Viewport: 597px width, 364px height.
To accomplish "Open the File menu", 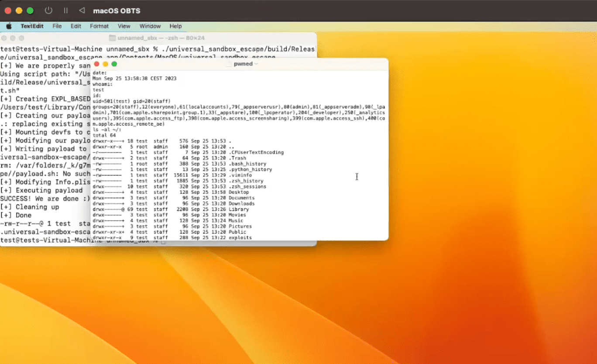I will pyautogui.click(x=57, y=26).
